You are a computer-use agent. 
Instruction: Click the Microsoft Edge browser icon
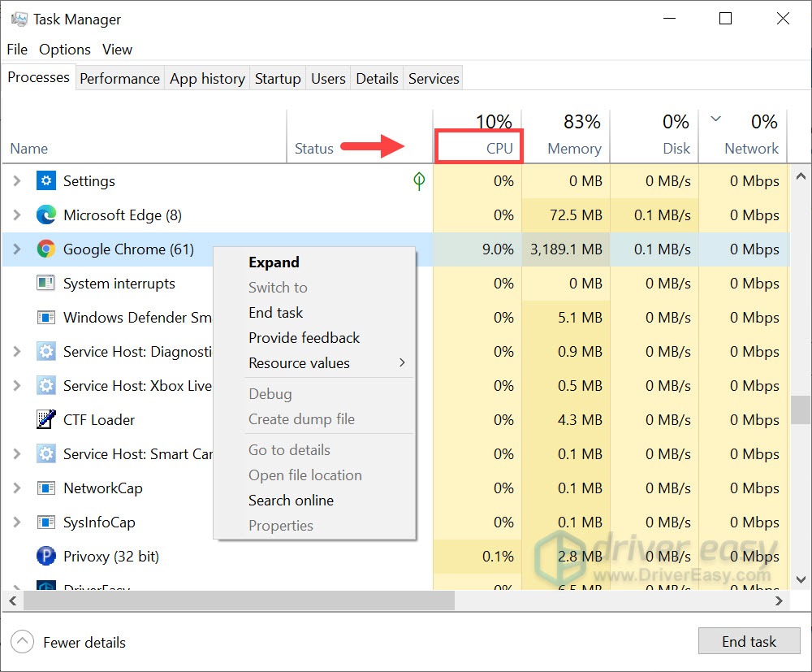tap(46, 215)
